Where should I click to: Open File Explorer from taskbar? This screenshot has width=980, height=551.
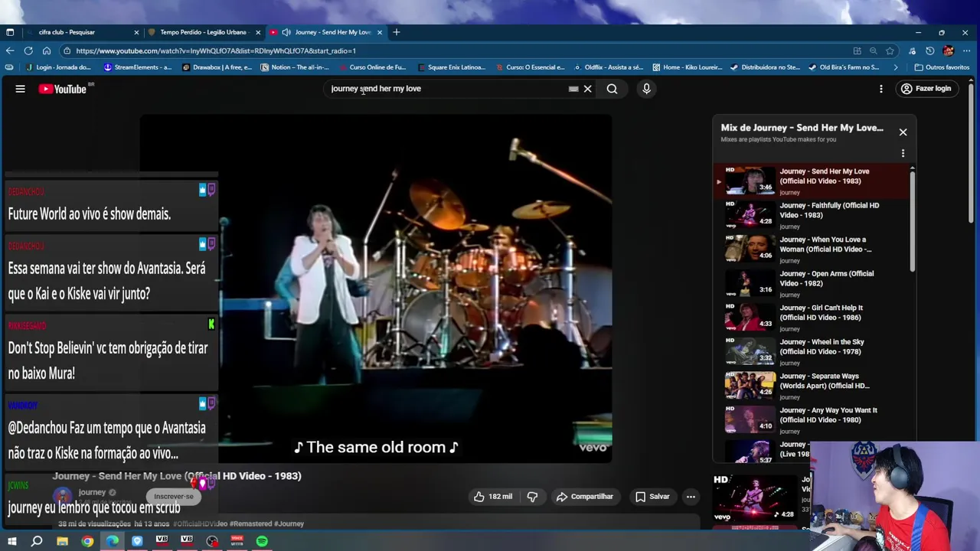coord(62,542)
